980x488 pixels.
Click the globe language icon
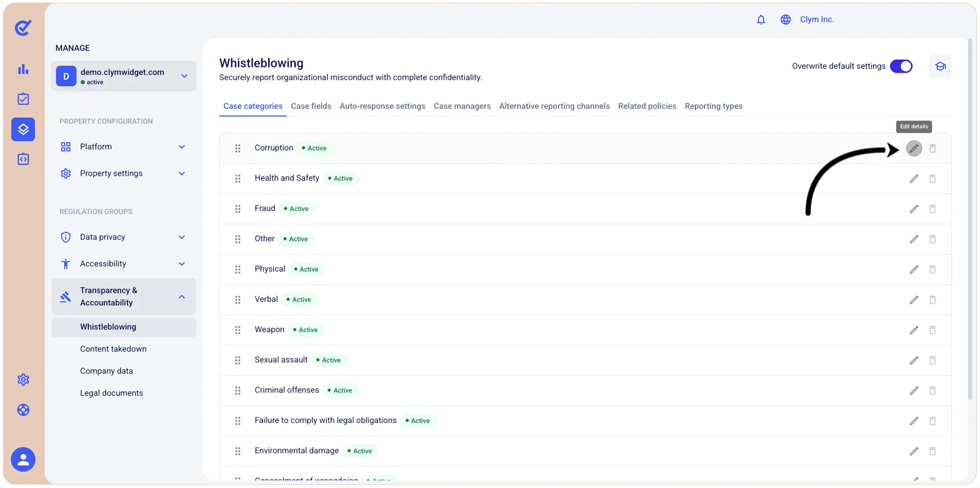coord(785,19)
